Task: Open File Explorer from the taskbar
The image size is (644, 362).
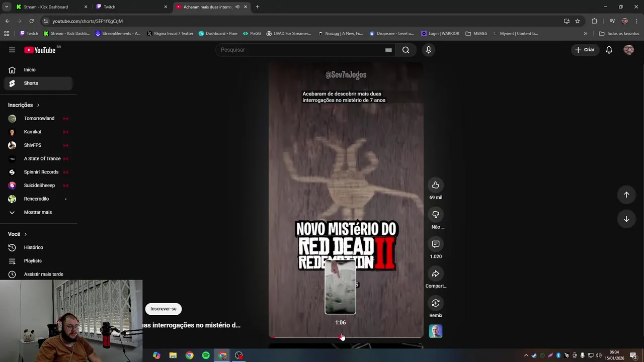Action: pyautogui.click(x=173, y=355)
